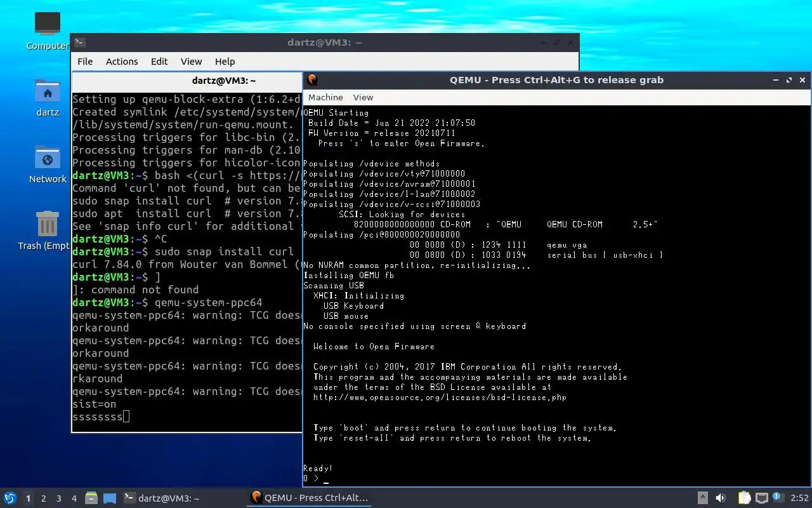
Task: Open the volume control tray icon
Action: click(x=721, y=498)
